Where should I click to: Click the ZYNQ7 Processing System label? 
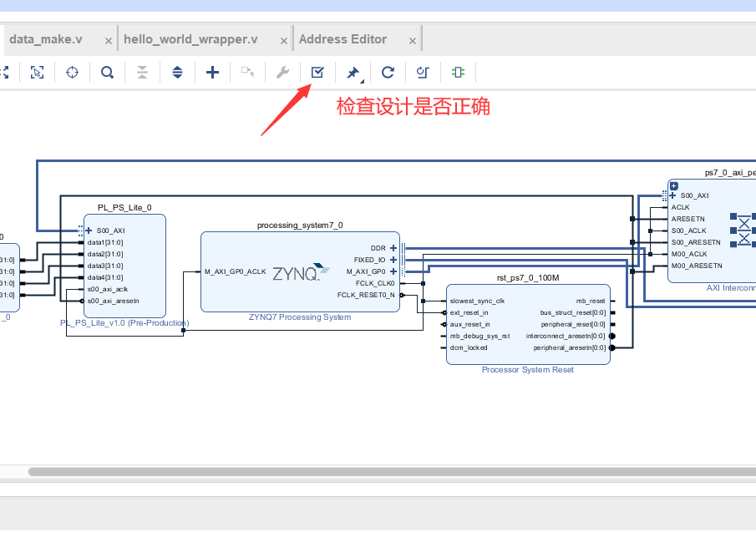click(x=300, y=317)
